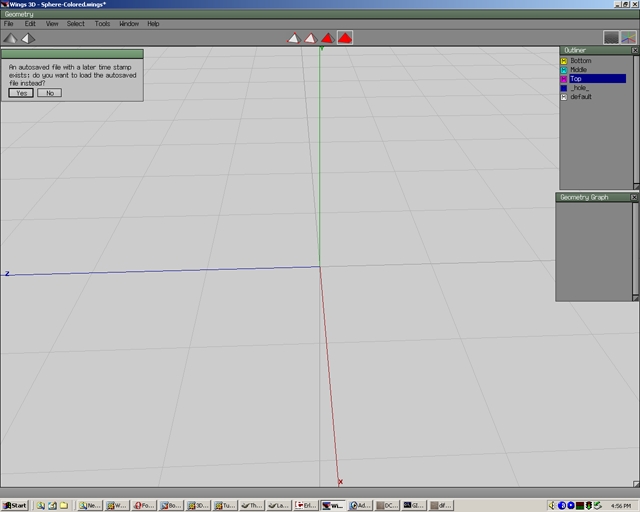The width and height of the screenshot is (640, 512).
Task: Open the Help menu
Action: [153, 24]
